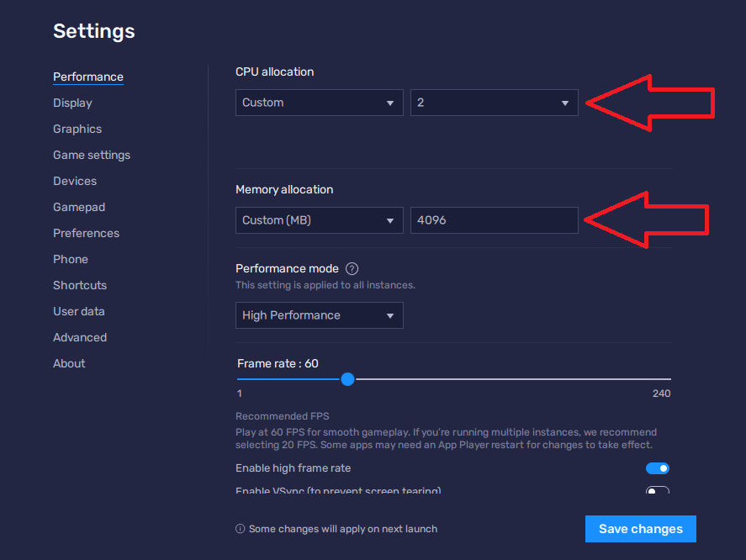Expand the CPU cores count dropdown
746x560 pixels.
(494, 103)
